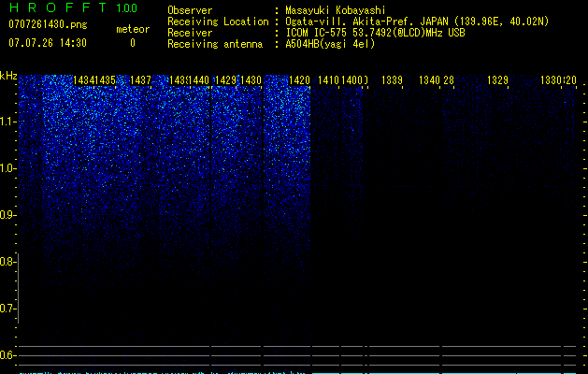Click the 0.7 kHz frequency tick label
The image size is (588, 374).
click(x=7, y=309)
